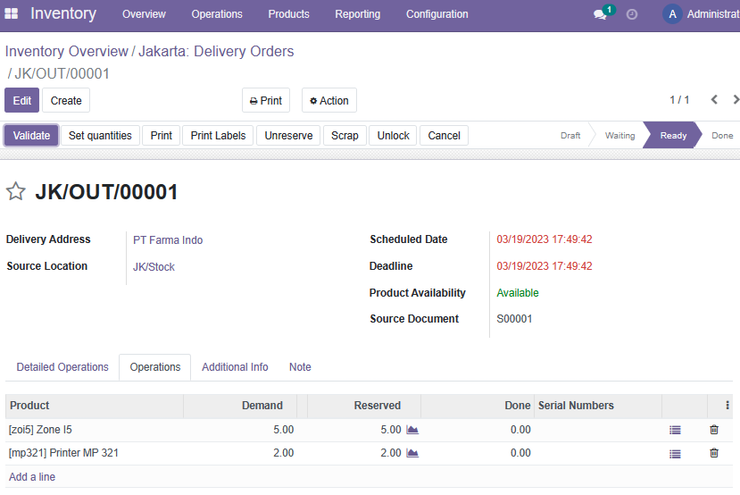
Task: Go to next record arrow
Action: (735, 100)
